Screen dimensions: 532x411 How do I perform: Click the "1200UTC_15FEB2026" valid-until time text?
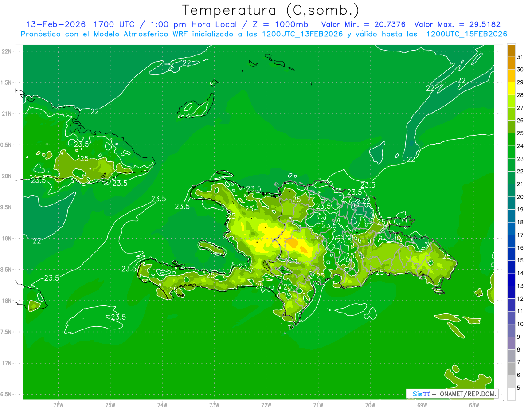click(x=467, y=34)
